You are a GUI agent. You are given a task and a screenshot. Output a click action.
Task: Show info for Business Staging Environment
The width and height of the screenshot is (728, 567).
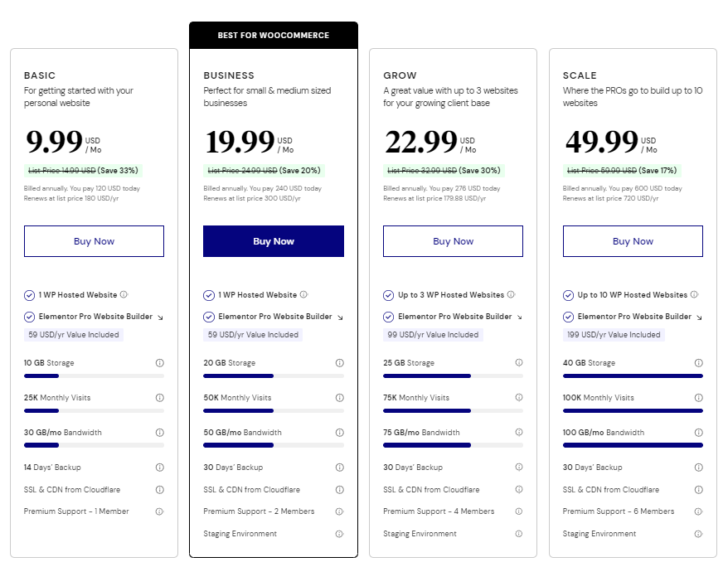[339, 534]
